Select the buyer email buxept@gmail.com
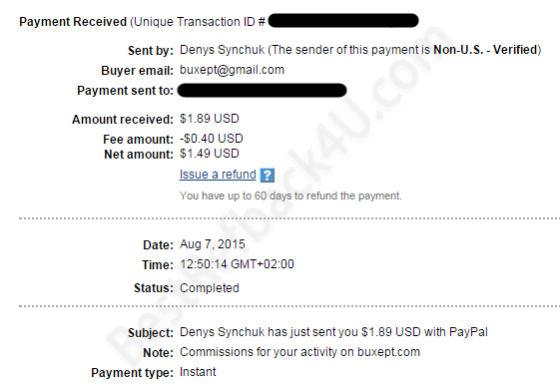This screenshot has width=560, height=392. click(233, 70)
